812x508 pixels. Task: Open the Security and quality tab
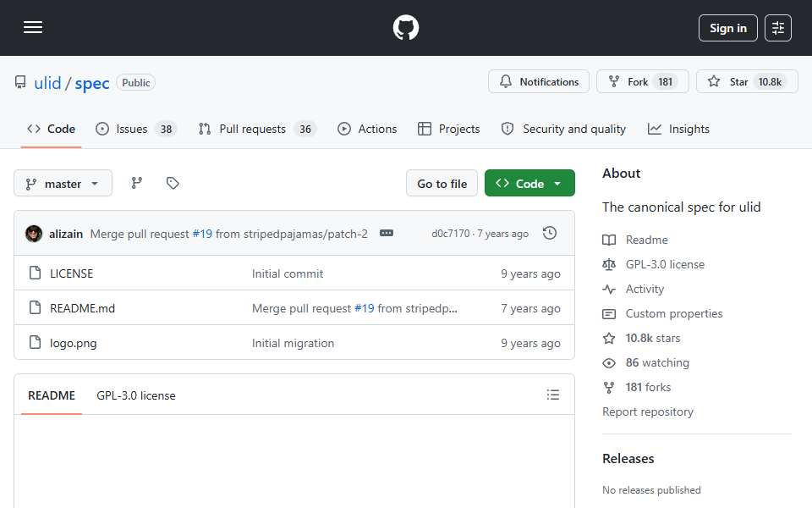click(x=563, y=129)
